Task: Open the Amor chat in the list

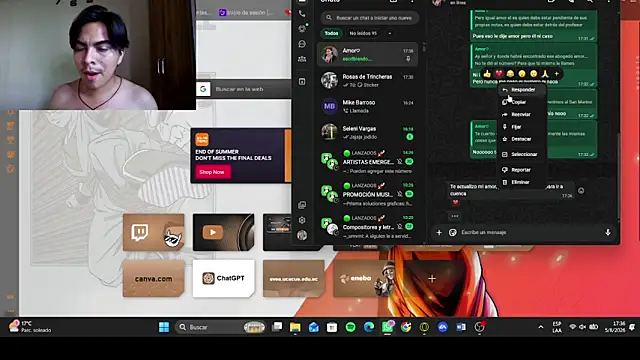Action: point(368,54)
